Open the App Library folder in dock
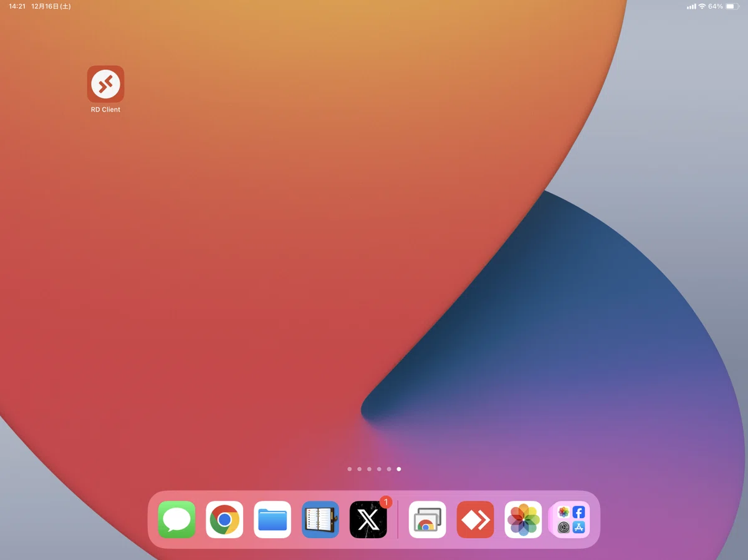Screen dimensions: 748x560 [x=571, y=520]
